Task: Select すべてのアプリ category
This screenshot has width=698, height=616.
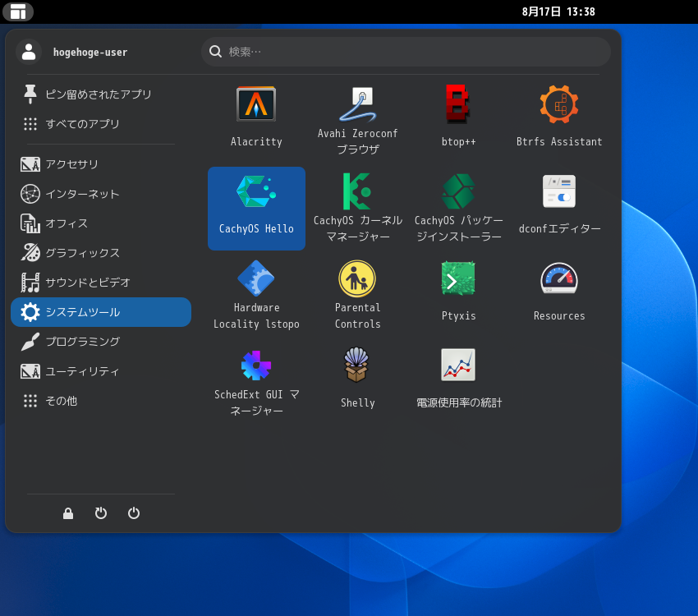Action: tap(101, 124)
